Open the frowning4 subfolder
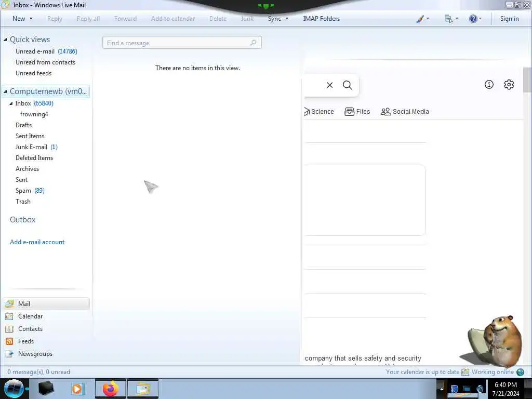The width and height of the screenshot is (532, 399). [34, 114]
